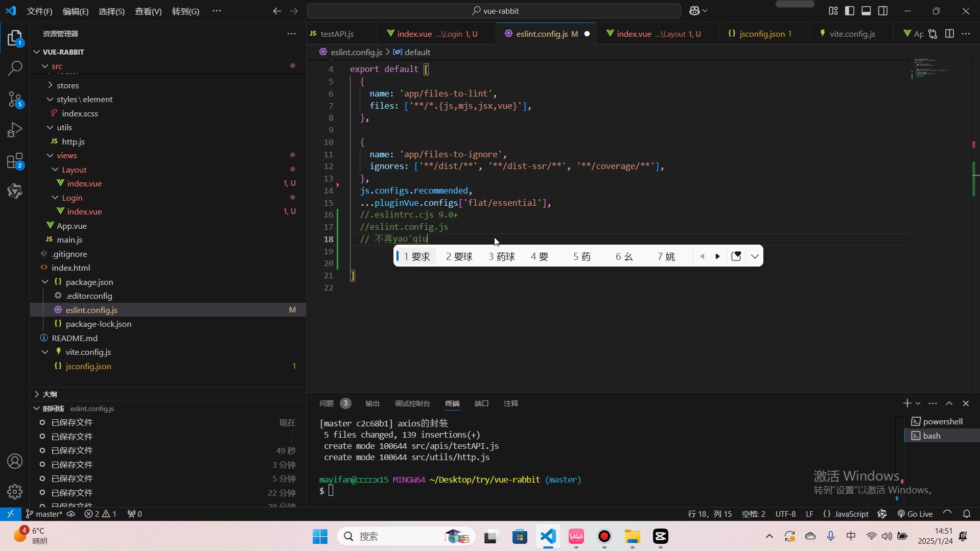
Task: Go back with the left arrow navigation
Action: click(277, 11)
